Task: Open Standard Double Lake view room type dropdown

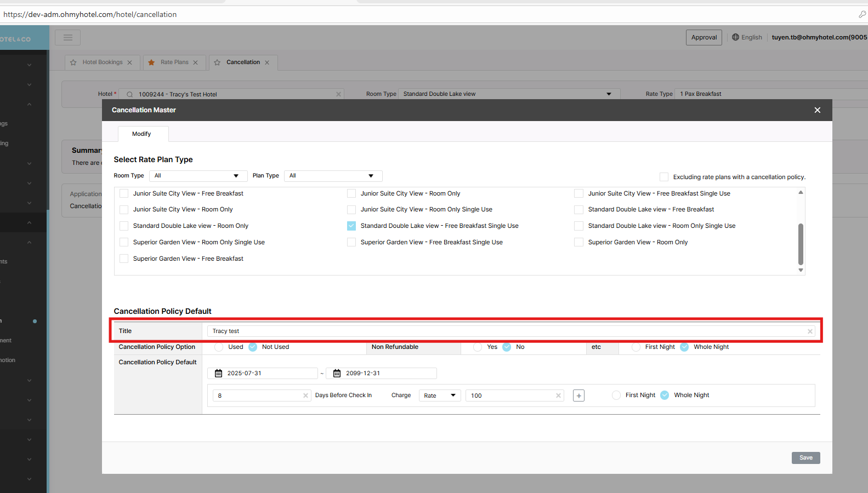Action: point(509,94)
